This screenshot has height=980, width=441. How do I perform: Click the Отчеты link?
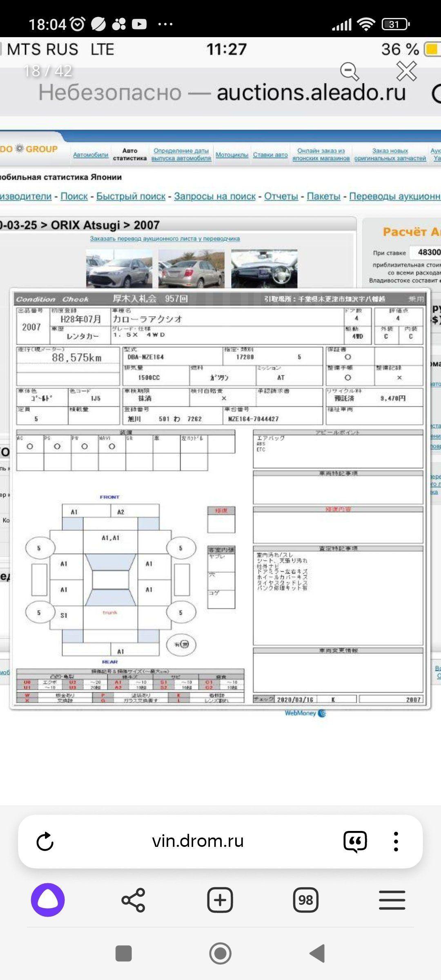pyautogui.click(x=281, y=196)
